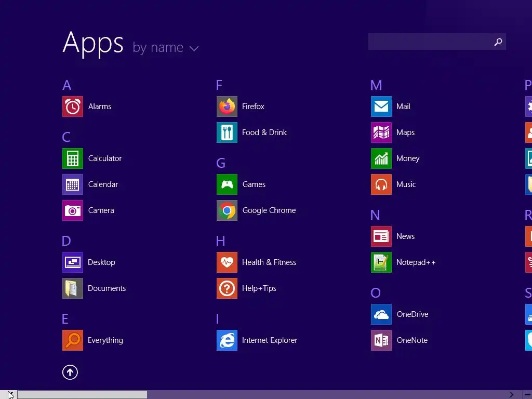Click the 'Games' label text

(254, 184)
